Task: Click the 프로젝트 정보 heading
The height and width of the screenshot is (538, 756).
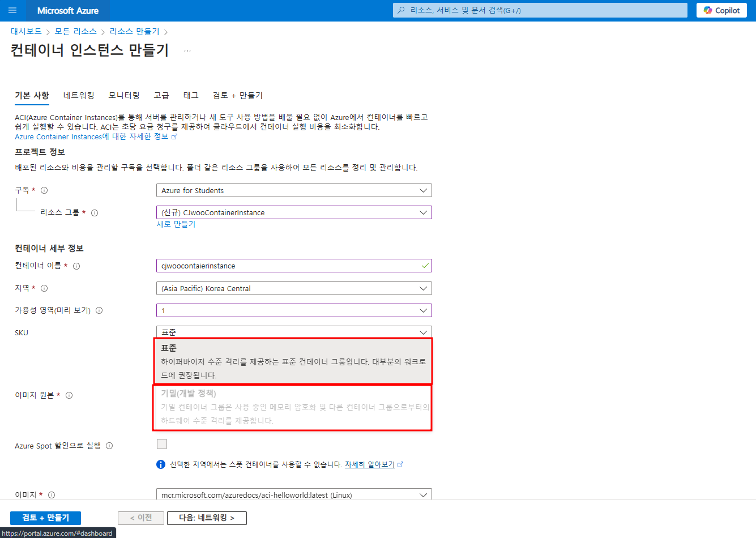Action: 40,152
